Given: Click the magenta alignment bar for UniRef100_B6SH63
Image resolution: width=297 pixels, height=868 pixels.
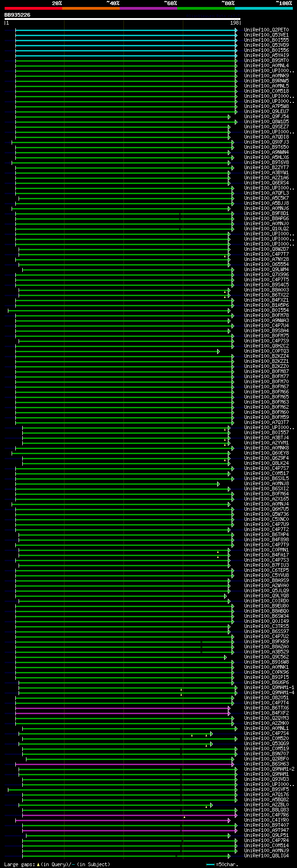Looking at the screenshot, I should (124, 764).
